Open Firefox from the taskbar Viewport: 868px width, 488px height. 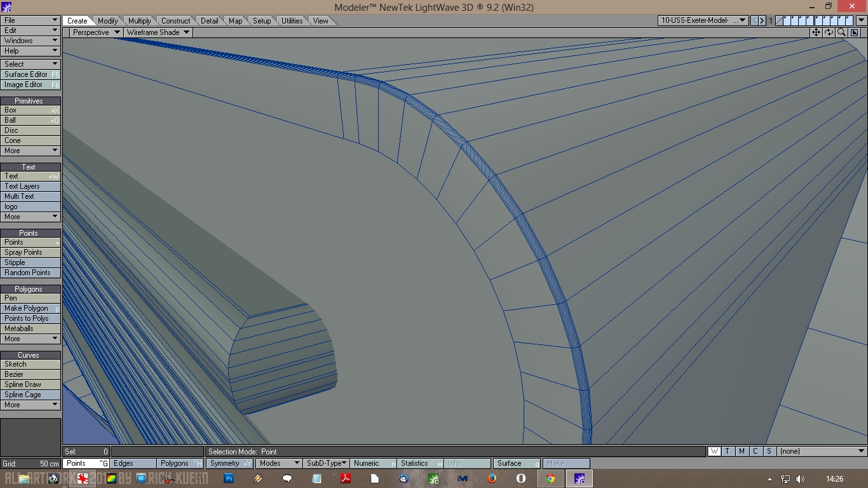point(492,478)
